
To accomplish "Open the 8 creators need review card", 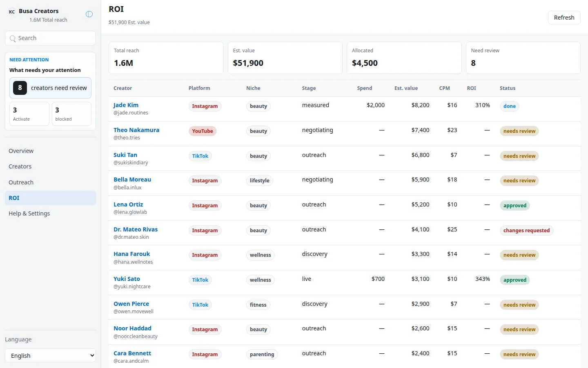I will pos(50,88).
